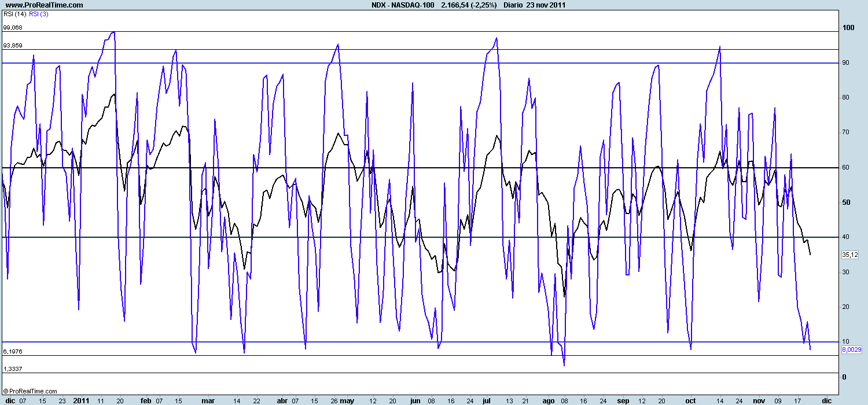Click the 2011 year label on time axis
The image size is (868, 405).
[82, 400]
